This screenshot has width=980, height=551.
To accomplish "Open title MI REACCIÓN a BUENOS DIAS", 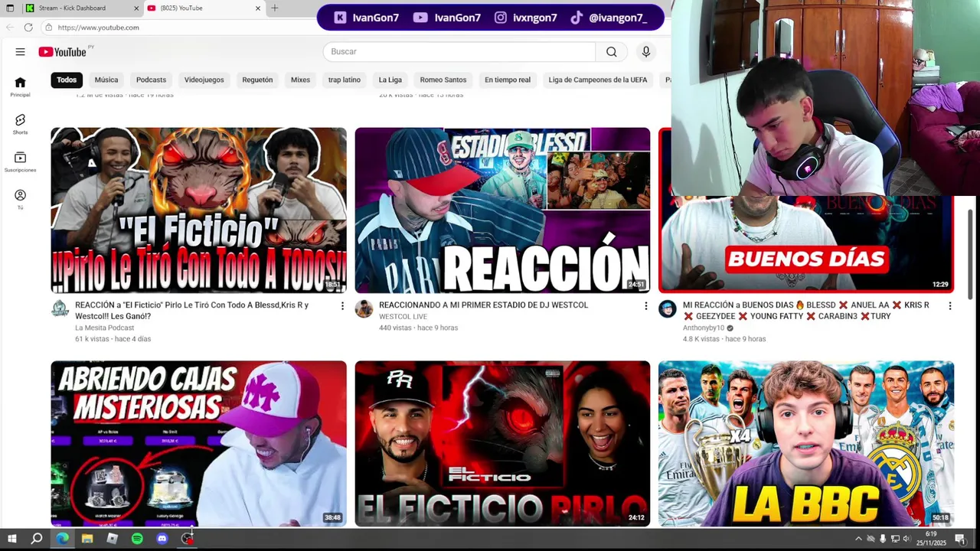I will (805, 310).
